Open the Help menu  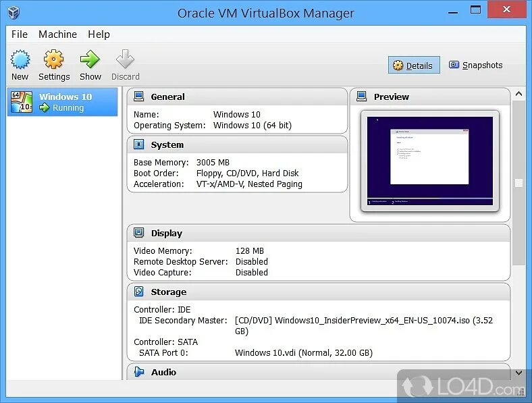tap(99, 34)
